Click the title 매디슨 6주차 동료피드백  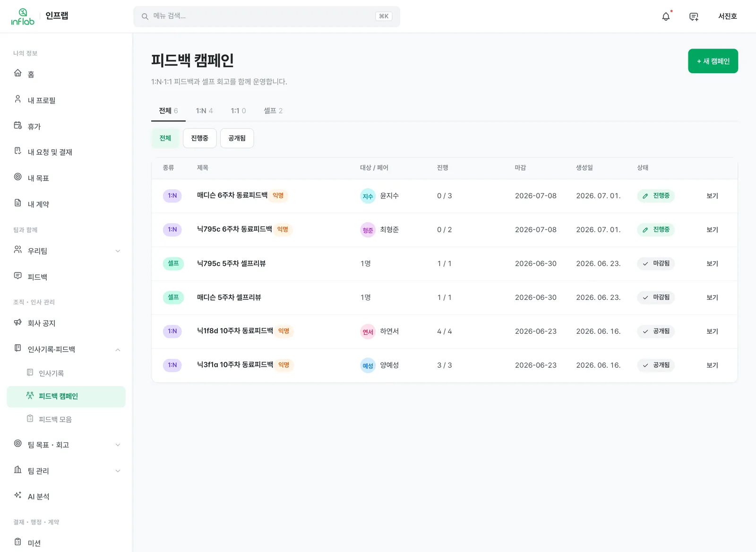tap(232, 195)
